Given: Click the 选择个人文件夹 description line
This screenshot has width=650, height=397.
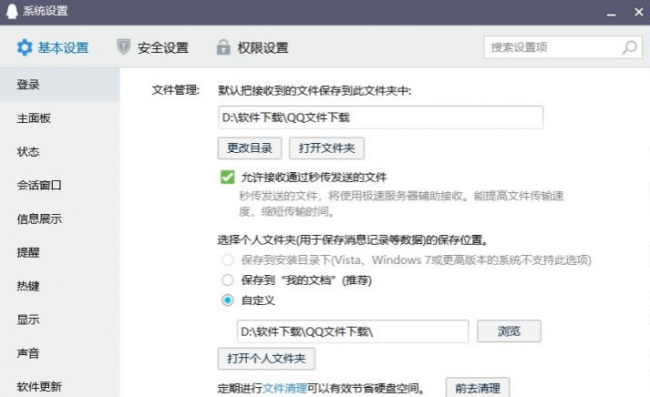Looking at the screenshot, I should (353, 240).
